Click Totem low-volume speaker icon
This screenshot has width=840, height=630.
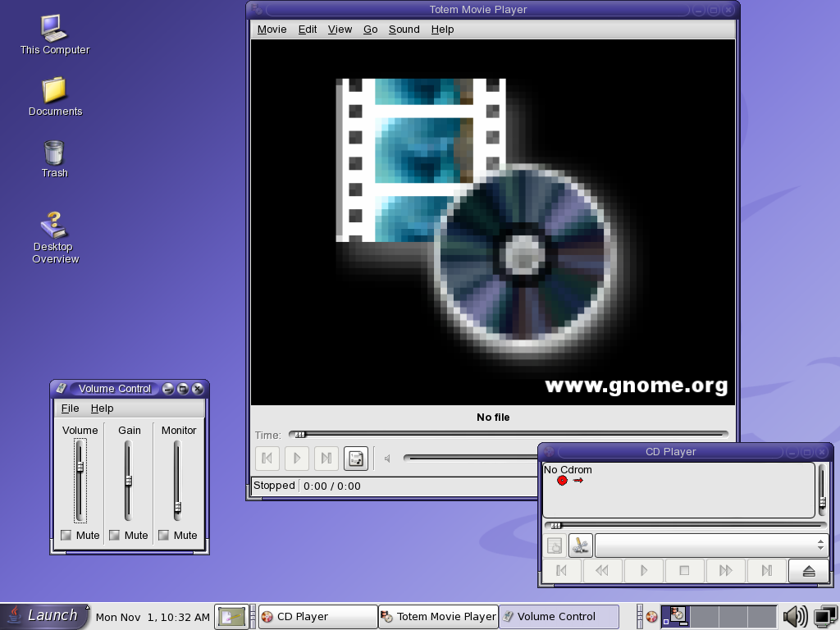pyautogui.click(x=387, y=459)
